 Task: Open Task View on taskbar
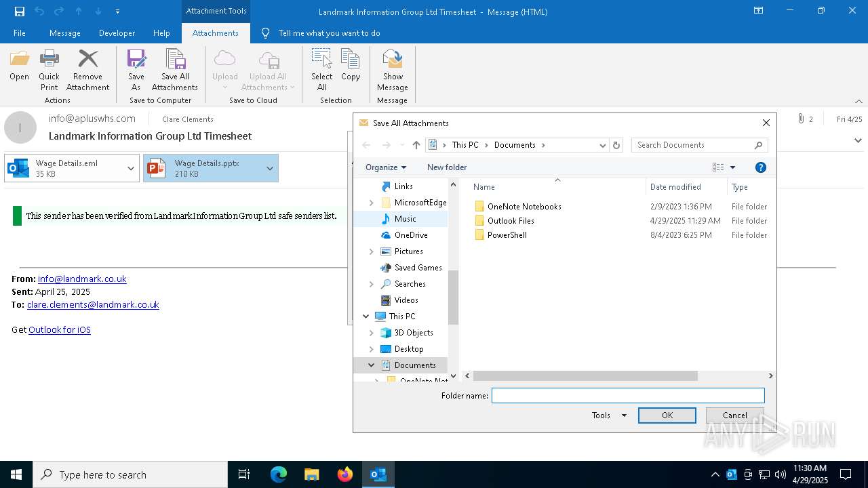244,474
